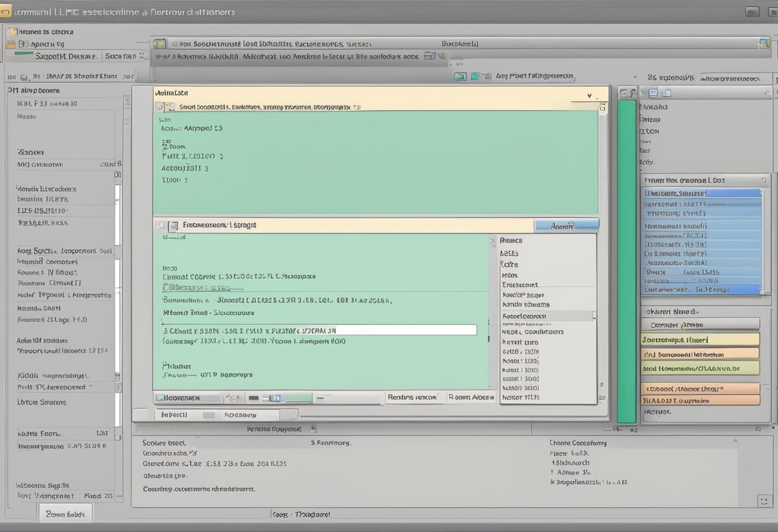Open the dropdown arrow at the dialog's top right
The image size is (778, 532).
tap(589, 93)
